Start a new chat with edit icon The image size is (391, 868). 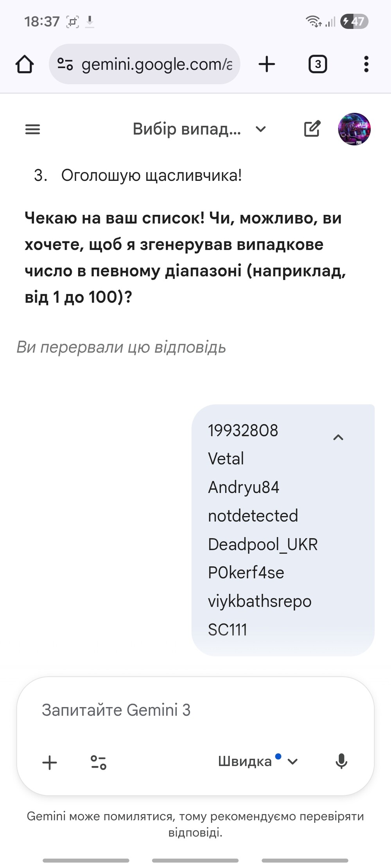click(x=312, y=129)
